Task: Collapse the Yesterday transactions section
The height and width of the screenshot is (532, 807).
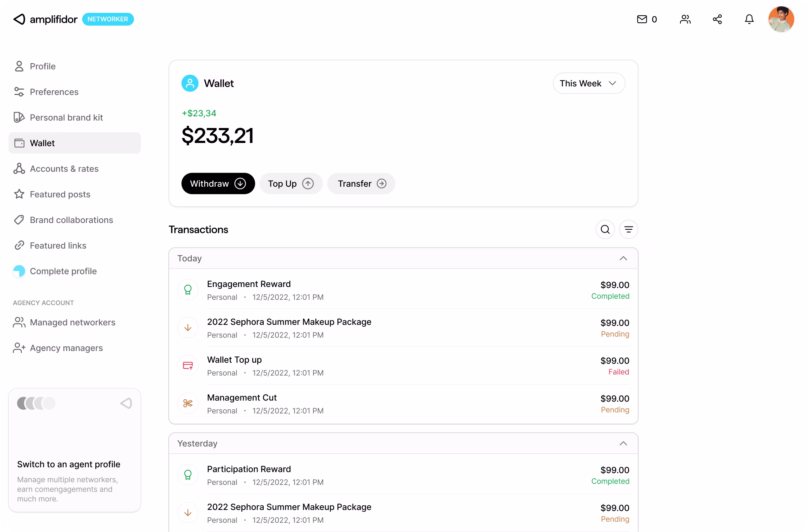Action: click(x=623, y=443)
